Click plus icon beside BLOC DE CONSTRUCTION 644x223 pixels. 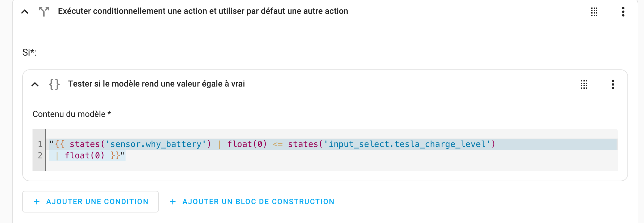[x=173, y=202]
